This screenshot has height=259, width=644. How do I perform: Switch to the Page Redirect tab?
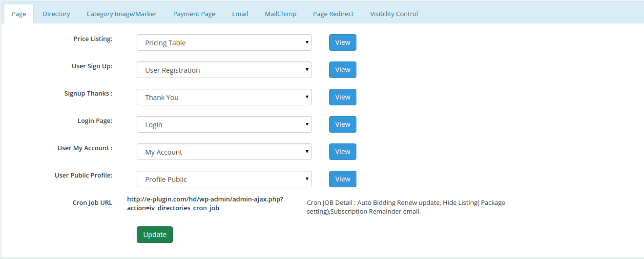(x=333, y=14)
